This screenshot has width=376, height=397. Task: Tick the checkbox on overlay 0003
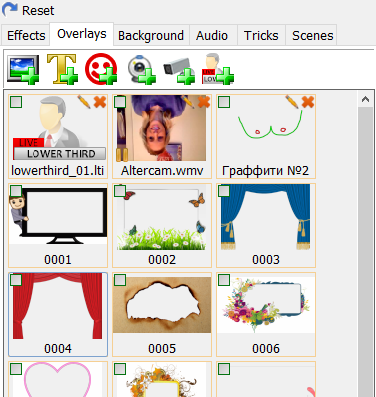coord(224,191)
